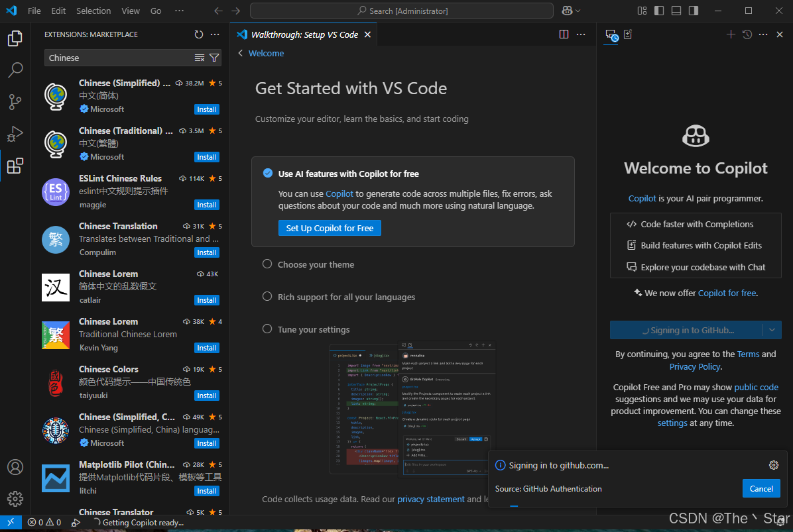Screen dimensions: 793x532
Task: Clear extensions search results icon
Action: (200, 58)
